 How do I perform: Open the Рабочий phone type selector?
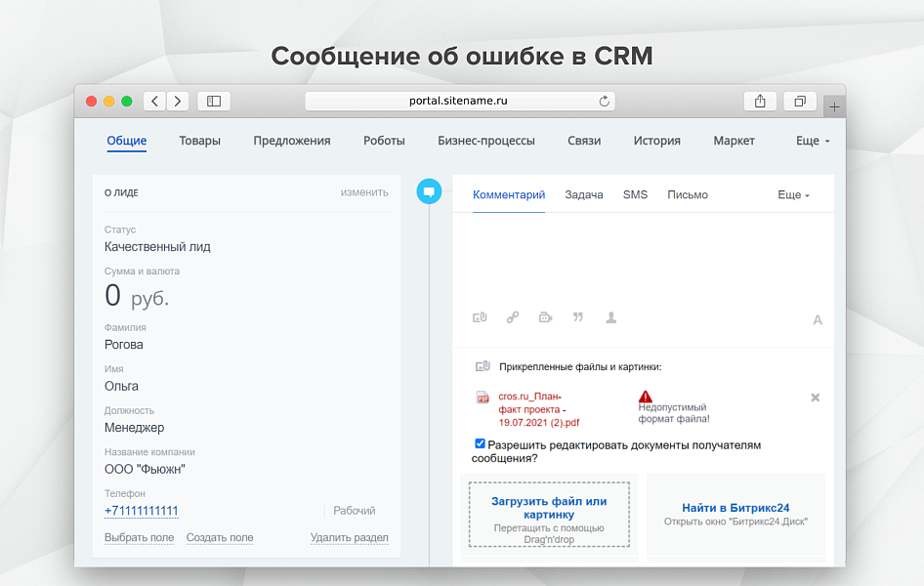point(354,511)
